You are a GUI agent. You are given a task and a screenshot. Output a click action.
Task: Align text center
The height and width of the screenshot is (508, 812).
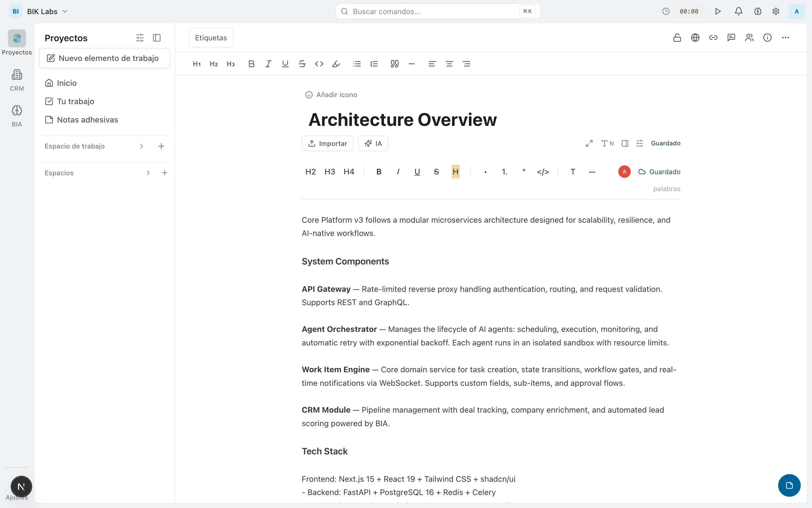[449, 64]
